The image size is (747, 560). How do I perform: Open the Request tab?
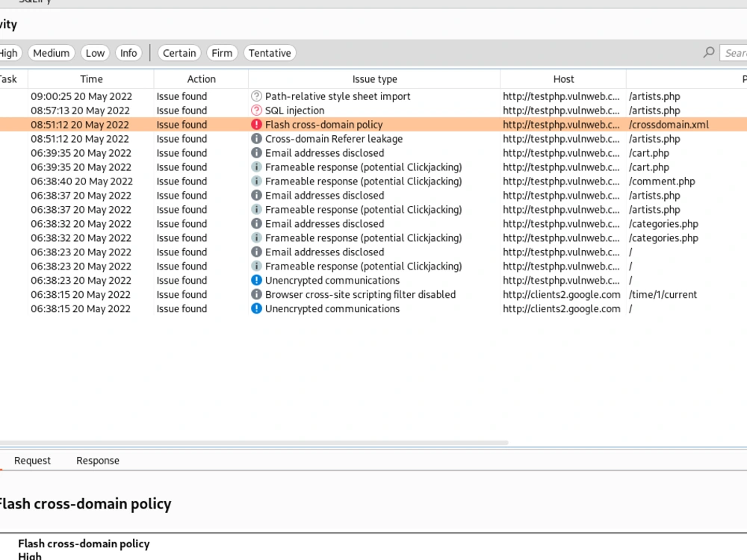click(x=32, y=461)
